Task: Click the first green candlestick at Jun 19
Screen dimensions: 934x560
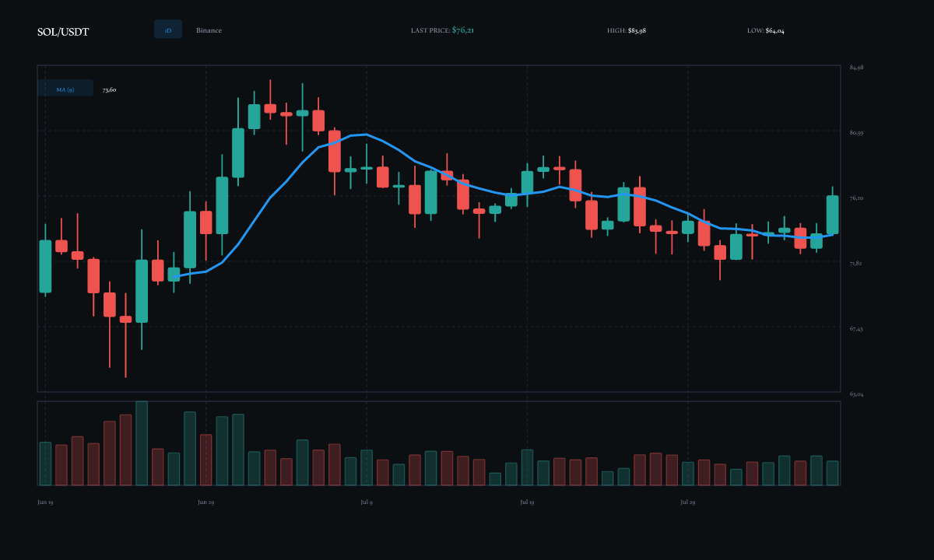Action: 45,266
